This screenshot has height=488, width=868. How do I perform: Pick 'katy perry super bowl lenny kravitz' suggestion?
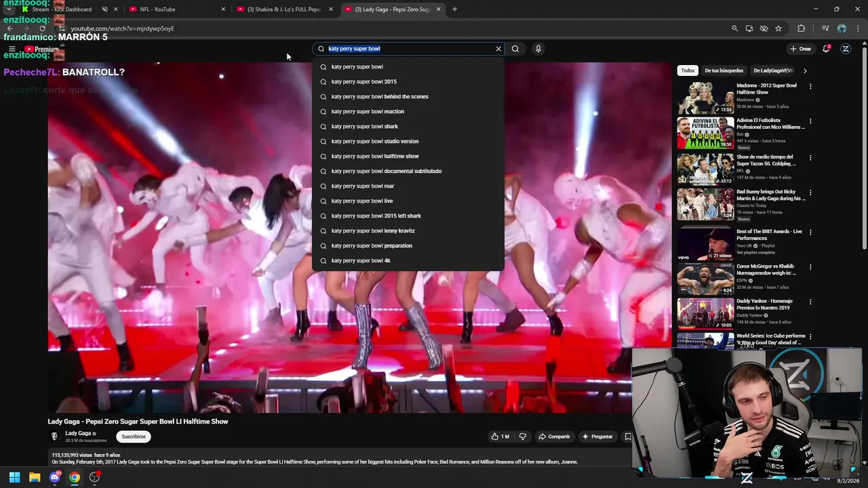coord(408,230)
